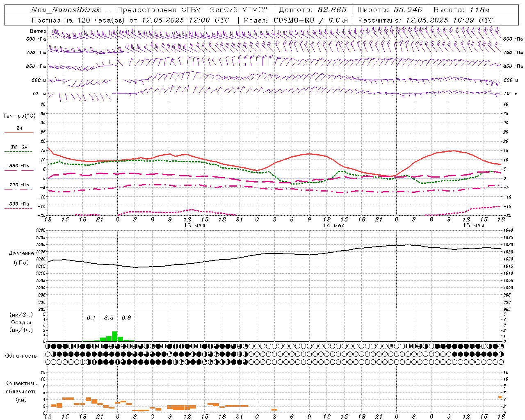Screen dimensions: 525x420
Task: Select the Td 2м dew point legend label
Action: tap(19, 147)
